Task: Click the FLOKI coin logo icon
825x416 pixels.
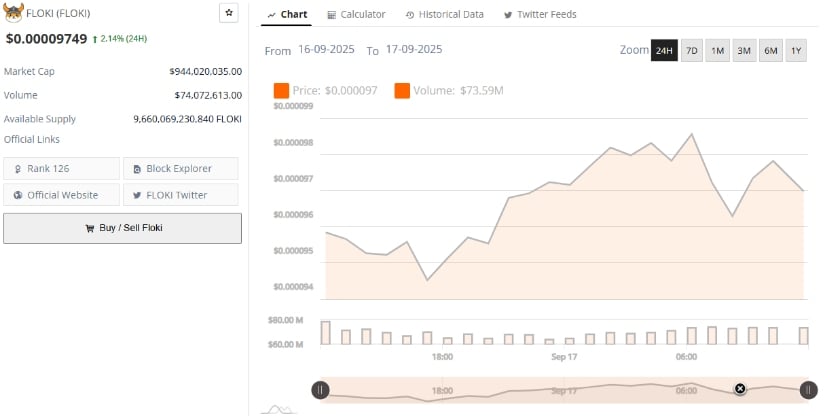Action: (13, 13)
